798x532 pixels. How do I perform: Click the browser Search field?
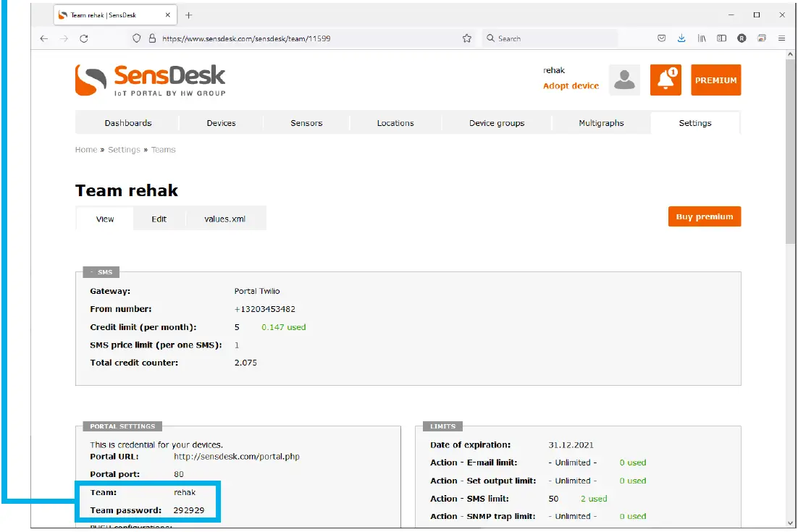point(550,38)
